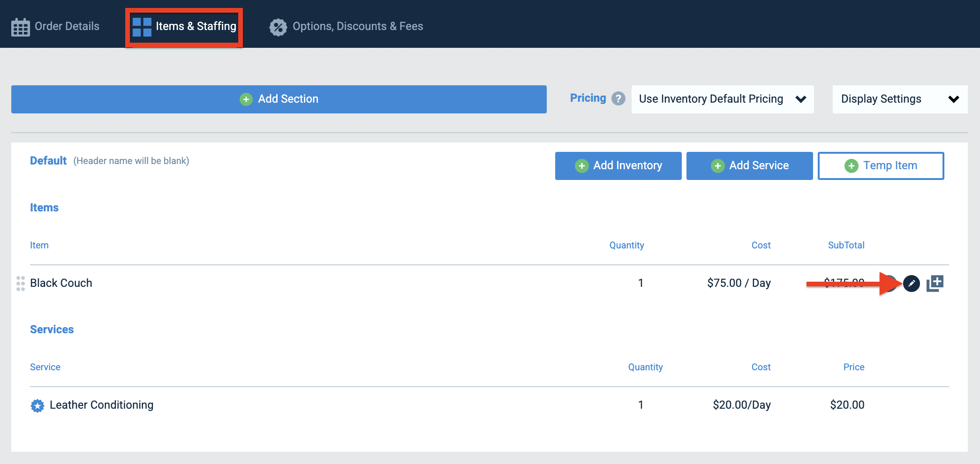Screen dimensions: 980x464
Task: Click the Pricing help question mark icon
Action: (618, 98)
